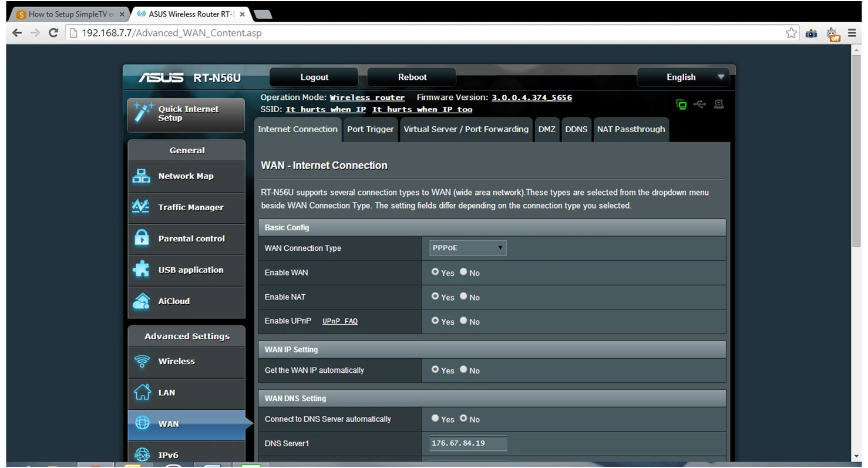The image size is (868, 468).
Task: Click the Parental control padlock icon
Action: coord(142,238)
